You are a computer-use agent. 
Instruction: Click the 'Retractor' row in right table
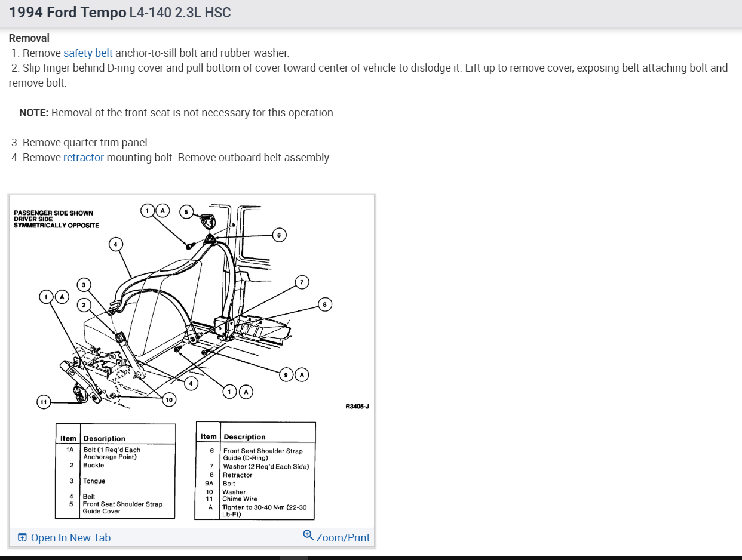pos(238,475)
